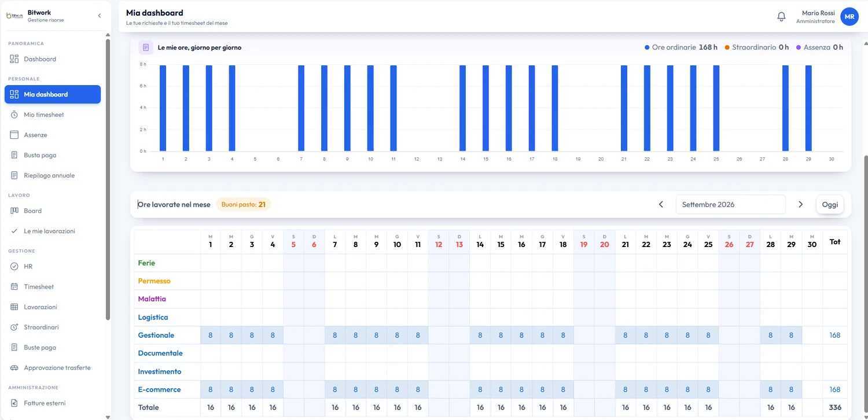Click the Ferie row label
Viewport: 868px width, 420px height.
146,263
